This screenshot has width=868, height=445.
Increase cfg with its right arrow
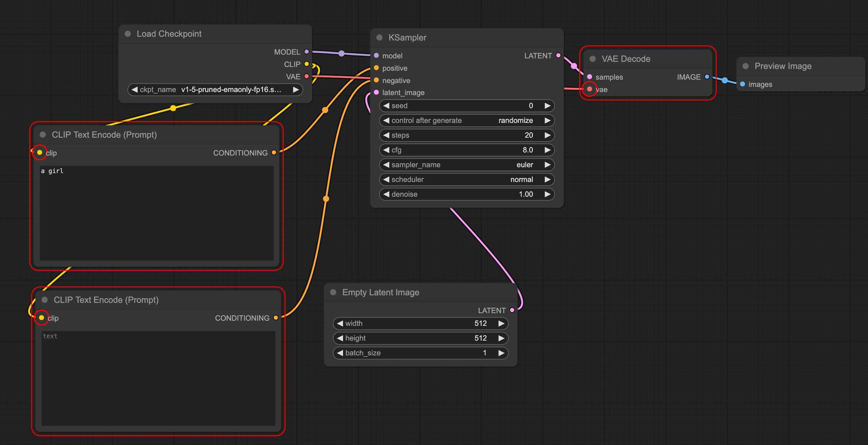[x=548, y=150]
